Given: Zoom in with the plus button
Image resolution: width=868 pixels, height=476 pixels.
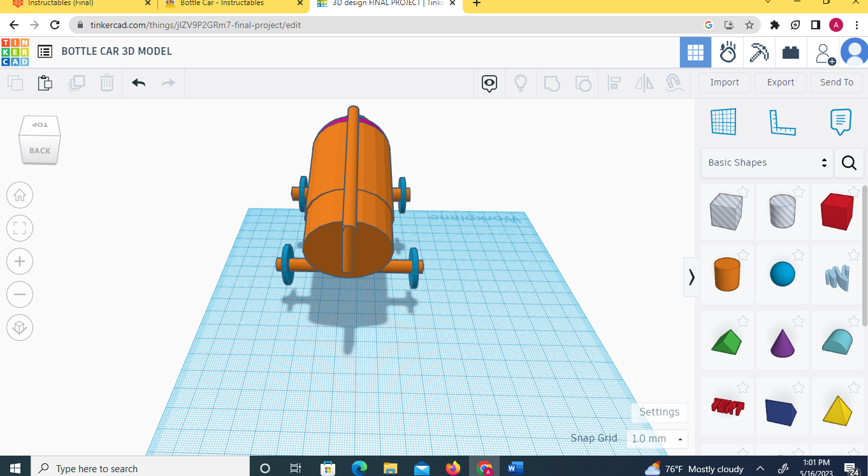Looking at the screenshot, I should pyautogui.click(x=20, y=261).
